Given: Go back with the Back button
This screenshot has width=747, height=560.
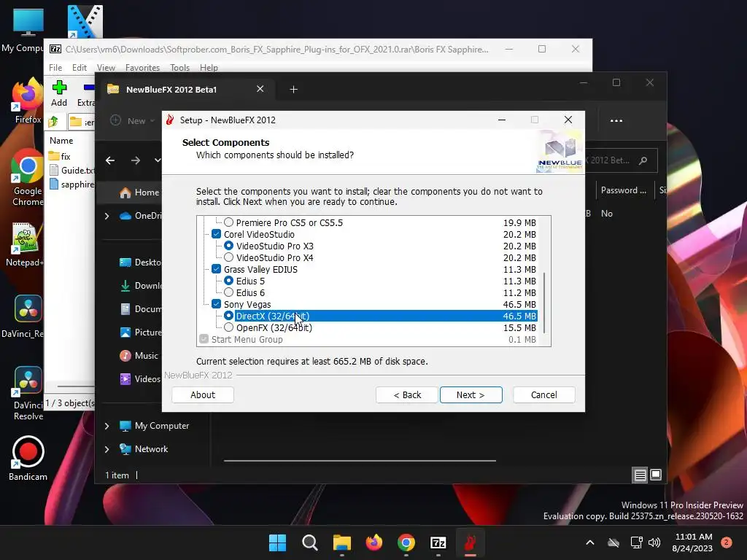Looking at the screenshot, I should point(407,394).
